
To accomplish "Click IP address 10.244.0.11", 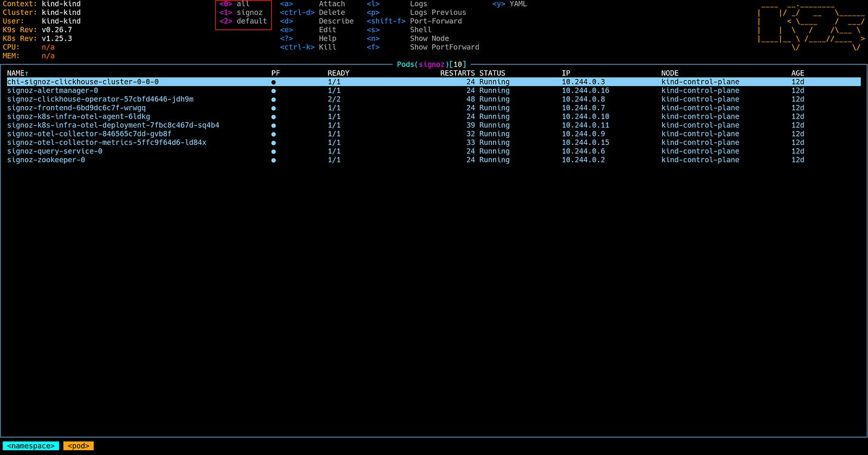I will (585, 125).
